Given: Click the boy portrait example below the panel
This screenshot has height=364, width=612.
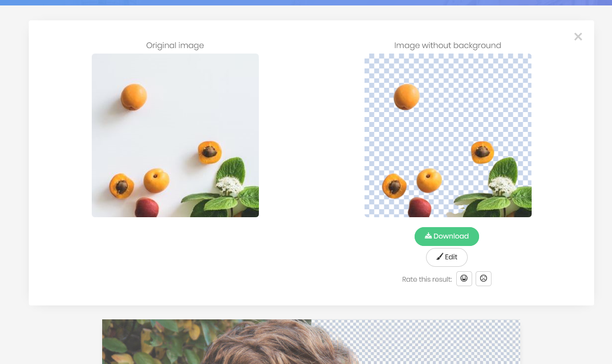Looking at the screenshot, I should 311,342.
